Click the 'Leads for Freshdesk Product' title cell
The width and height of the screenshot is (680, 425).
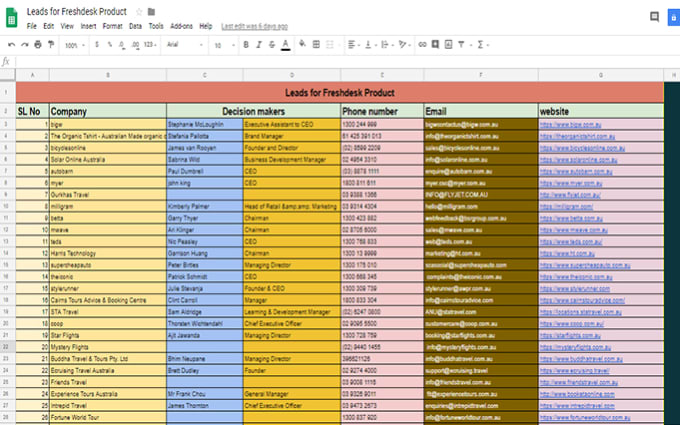coord(340,92)
